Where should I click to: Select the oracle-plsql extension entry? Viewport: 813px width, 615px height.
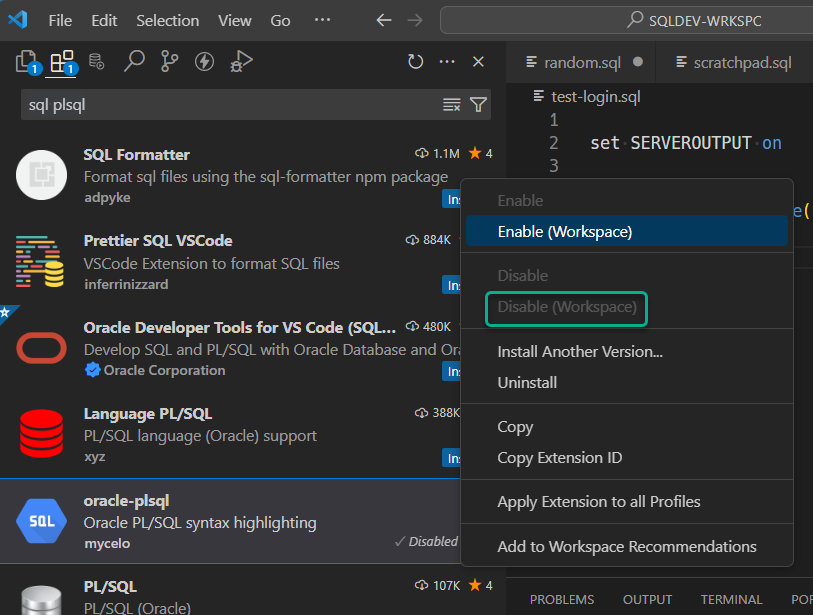(x=230, y=521)
